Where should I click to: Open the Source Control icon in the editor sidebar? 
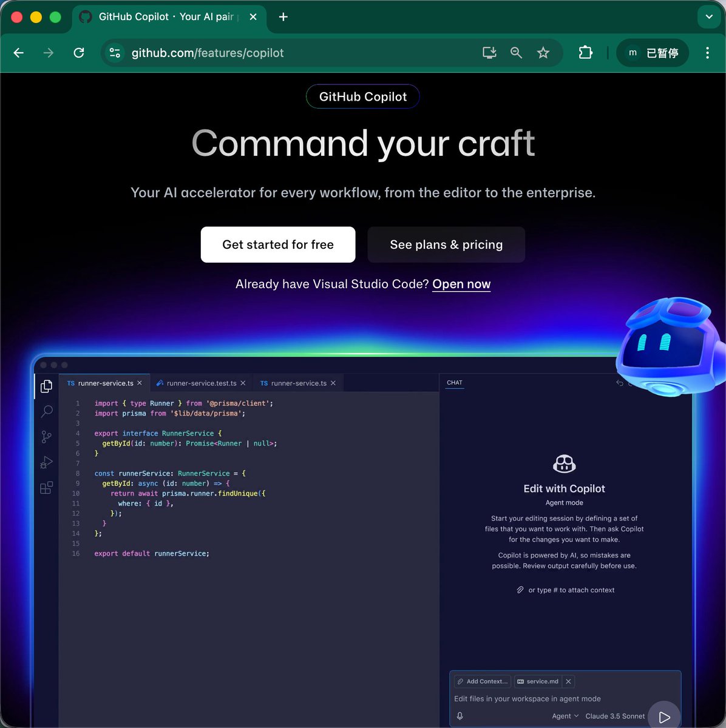[46, 437]
